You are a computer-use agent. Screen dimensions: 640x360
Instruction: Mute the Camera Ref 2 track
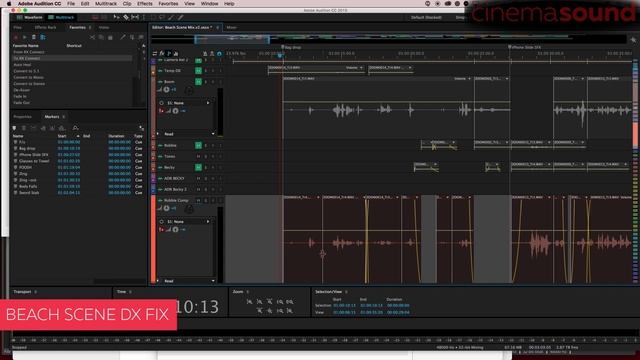[x=198, y=60]
